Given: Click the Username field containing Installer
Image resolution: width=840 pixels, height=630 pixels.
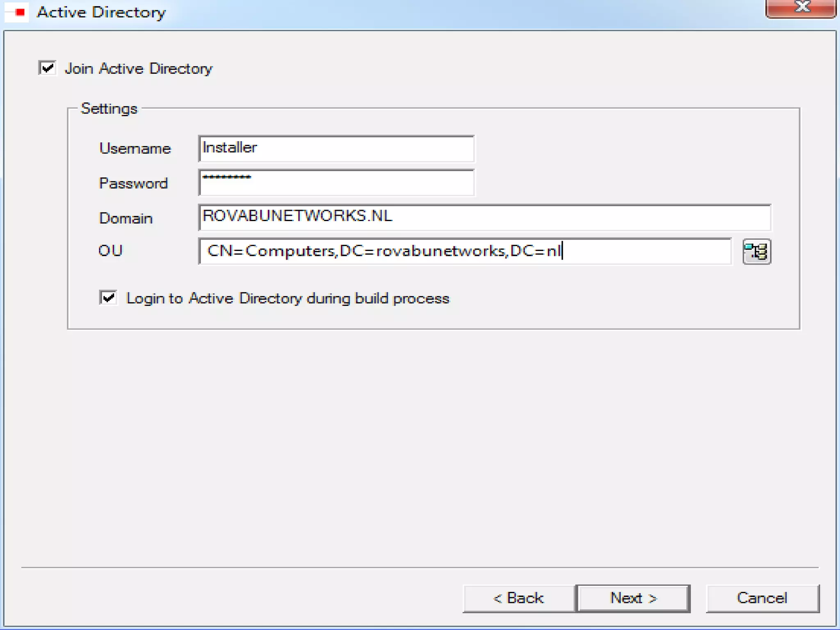Looking at the screenshot, I should click(x=336, y=148).
